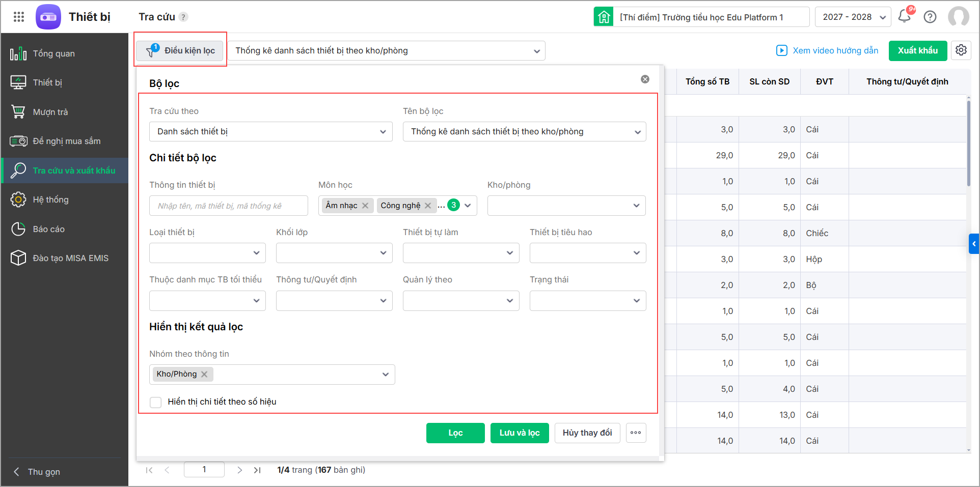Click the results table vertical scrollbar
The width and height of the screenshot is (980, 487).
point(968,144)
